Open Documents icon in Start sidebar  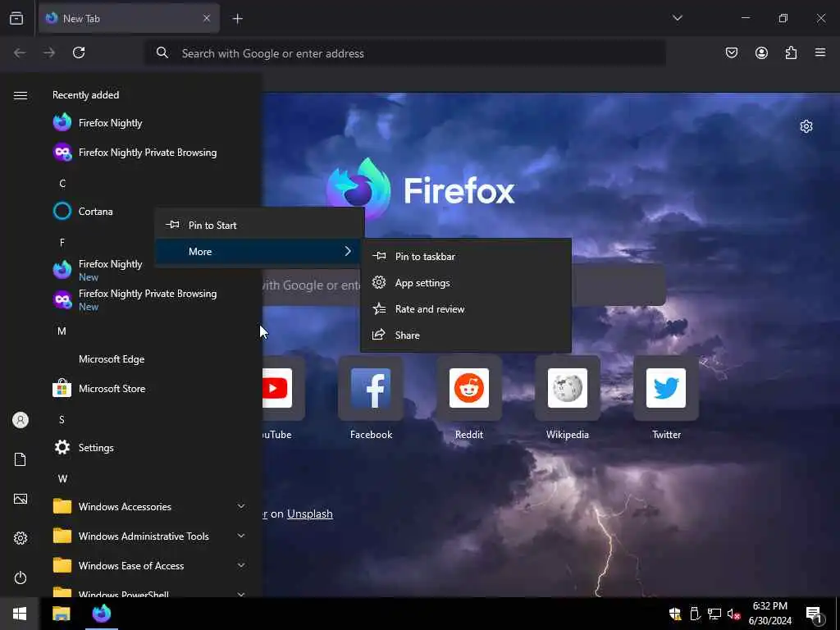point(21,459)
